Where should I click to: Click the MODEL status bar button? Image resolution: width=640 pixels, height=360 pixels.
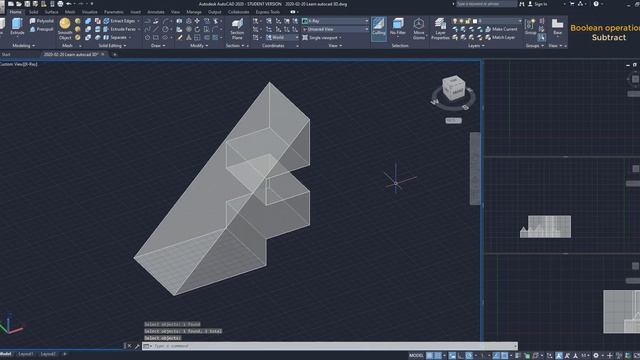416,356
